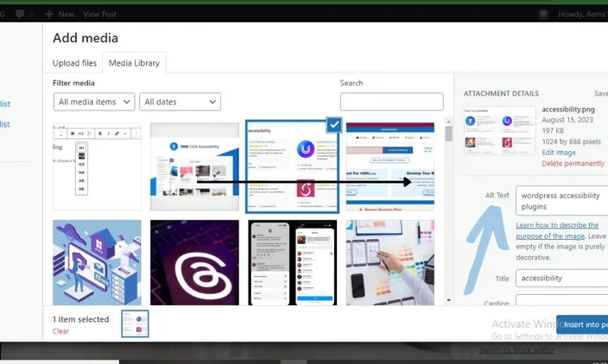608x364 pixels.
Task: Click scrollbar up arrow in media grid
Action: 448,122
